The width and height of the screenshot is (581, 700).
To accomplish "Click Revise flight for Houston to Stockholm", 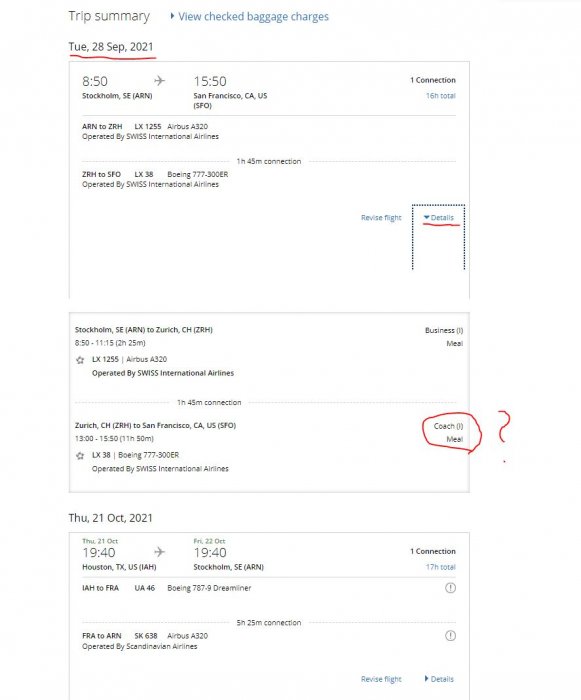I will [x=381, y=679].
